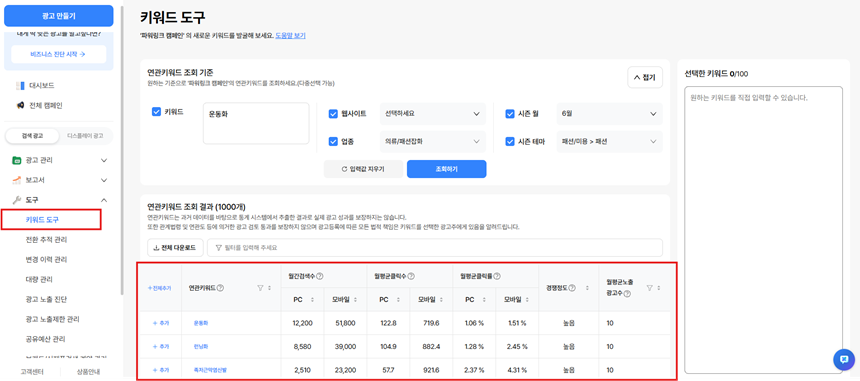The image size is (860, 381).
Task: Collapse criteria panel with 접기 button
Action: click(645, 78)
